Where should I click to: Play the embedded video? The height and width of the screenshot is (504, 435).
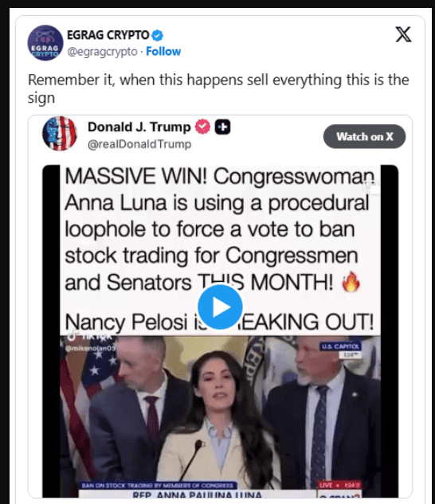click(x=220, y=307)
